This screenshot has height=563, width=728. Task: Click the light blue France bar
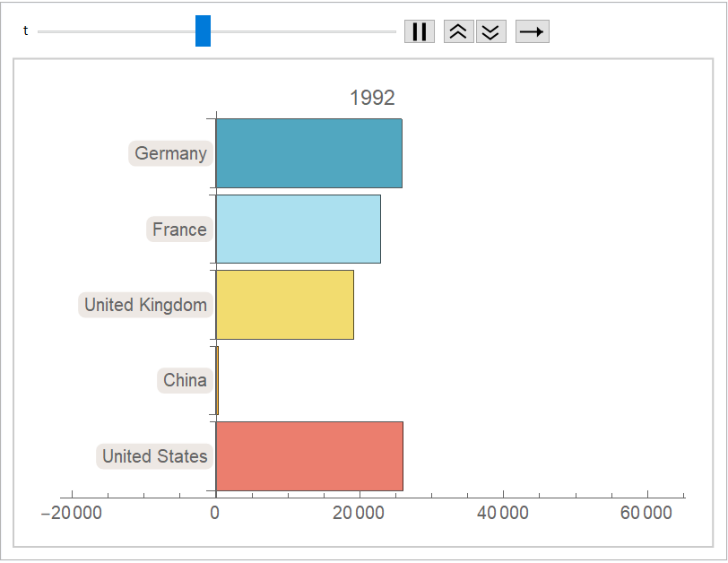(298, 230)
